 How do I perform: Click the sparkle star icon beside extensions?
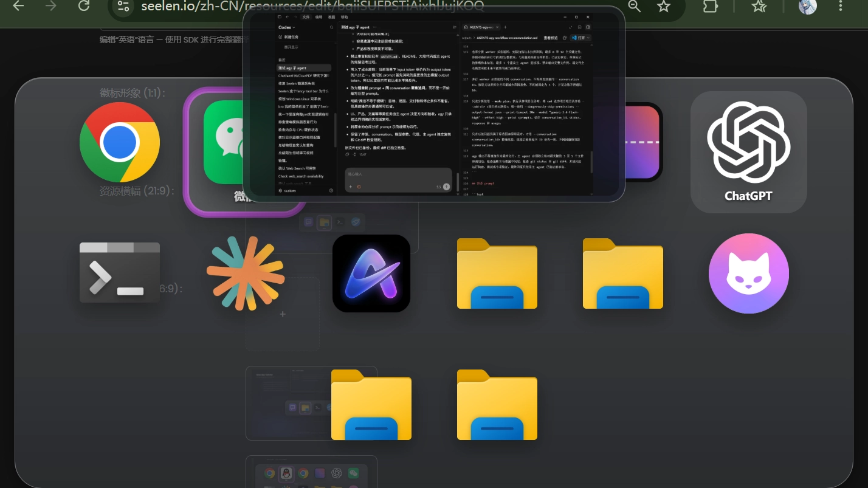pos(758,6)
